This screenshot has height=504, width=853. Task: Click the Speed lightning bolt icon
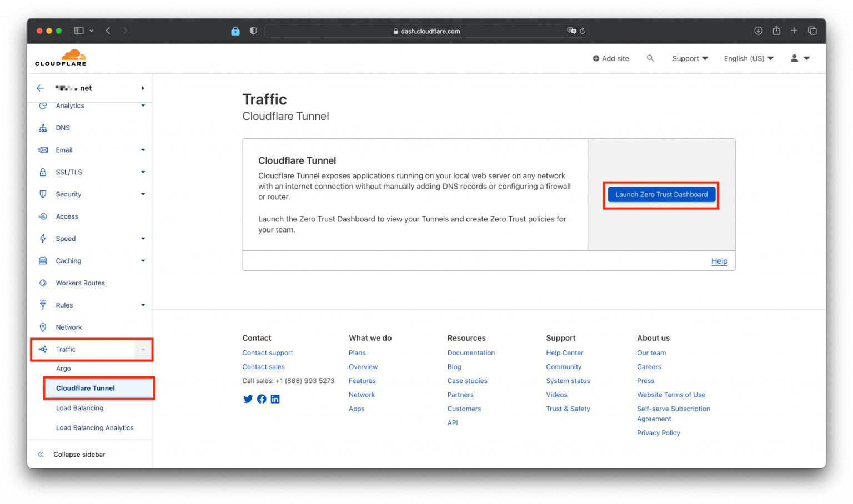click(x=43, y=239)
